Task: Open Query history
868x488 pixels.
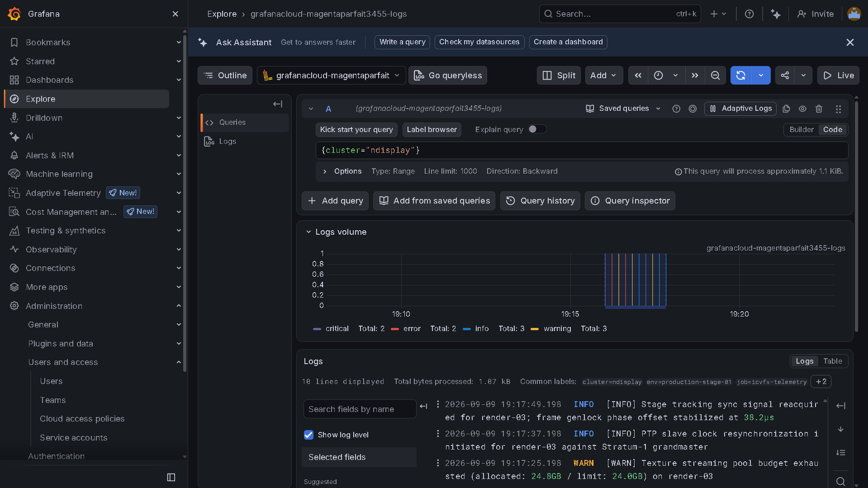Action: click(x=540, y=201)
